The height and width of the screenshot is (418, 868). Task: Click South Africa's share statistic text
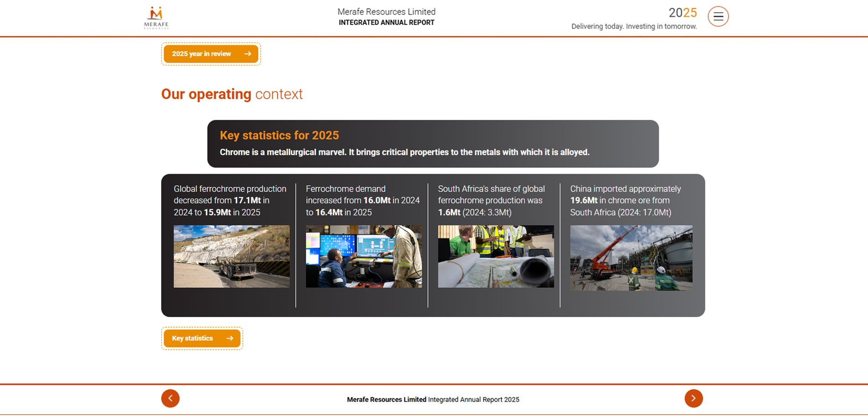(x=492, y=201)
